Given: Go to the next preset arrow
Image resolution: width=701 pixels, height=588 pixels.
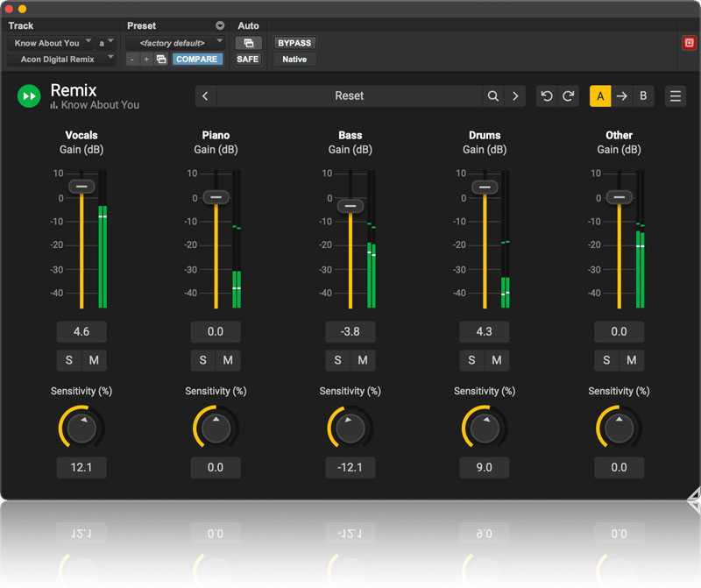Looking at the screenshot, I should click(x=515, y=96).
